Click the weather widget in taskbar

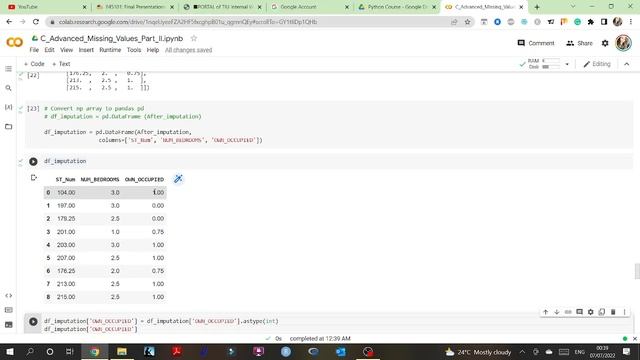click(478, 352)
